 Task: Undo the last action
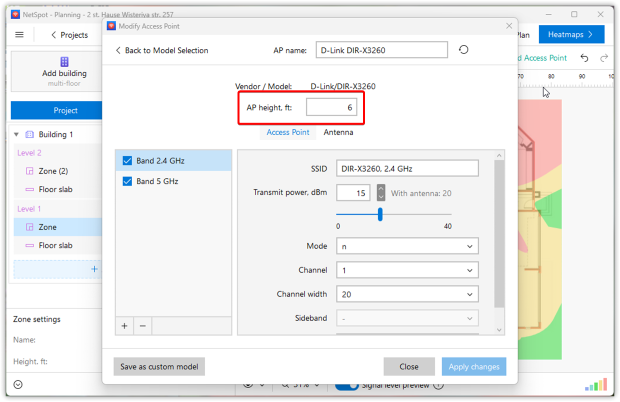[584, 58]
